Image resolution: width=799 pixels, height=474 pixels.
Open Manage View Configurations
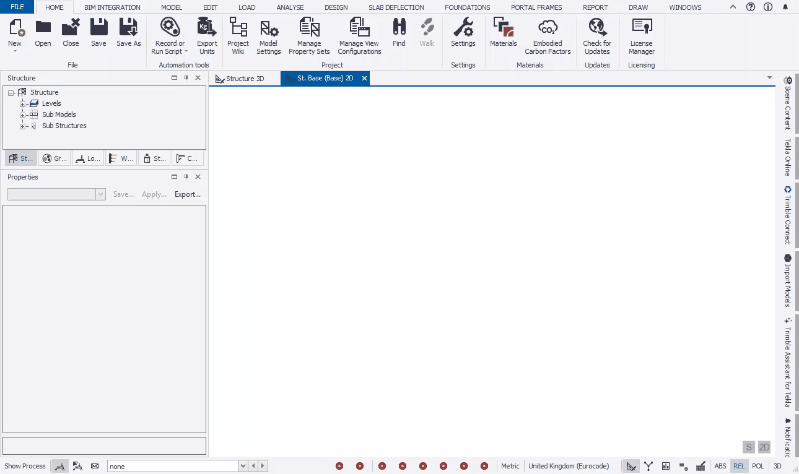click(x=359, y=36)
